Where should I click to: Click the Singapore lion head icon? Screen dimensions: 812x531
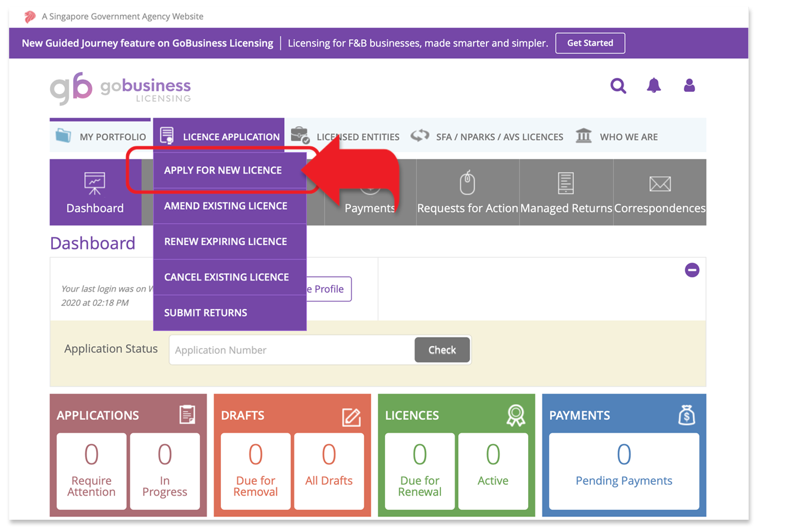30,16
